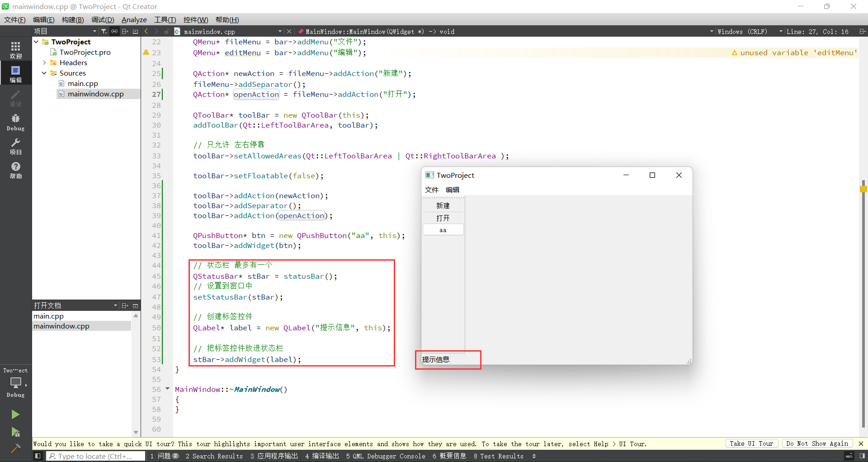Click the green Run button

click(x=15, y=414)
